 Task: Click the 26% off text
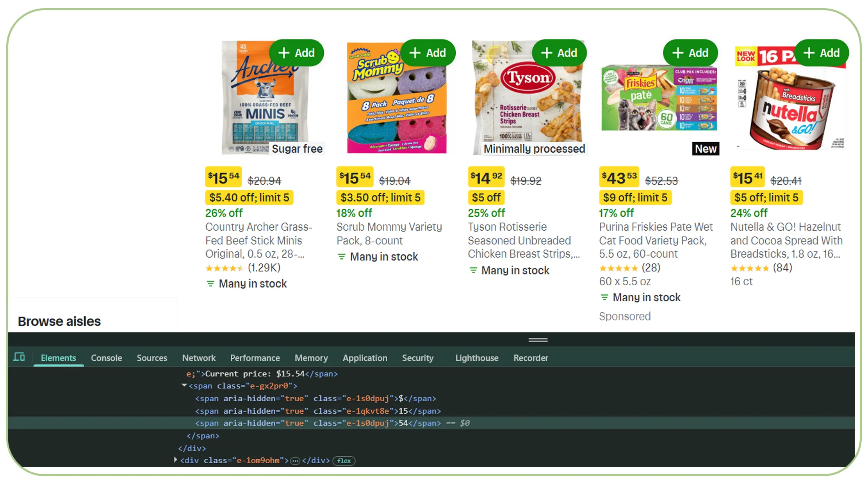click(224, 213)
